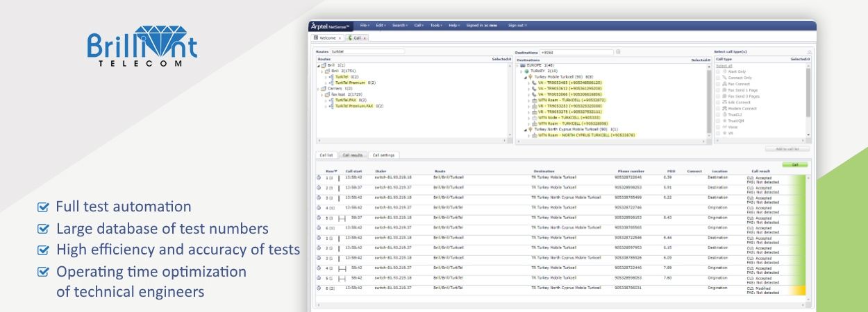Tick the Idle Connect checkbox

pyautogui.click(x=718, y=103)
